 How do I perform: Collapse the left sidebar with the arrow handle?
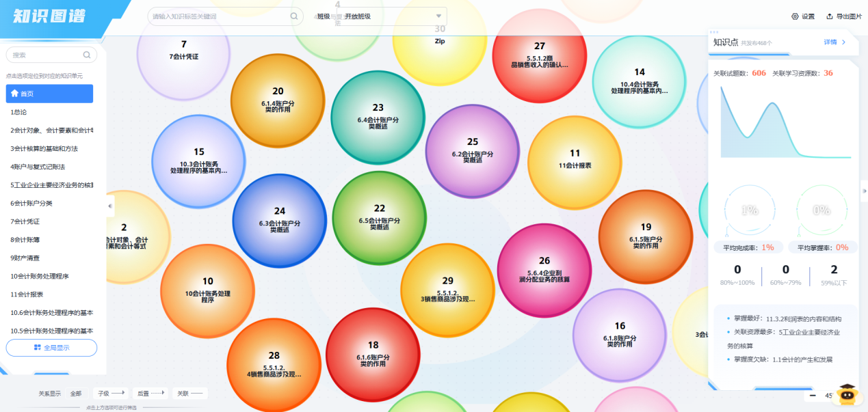tap(110, 206)
